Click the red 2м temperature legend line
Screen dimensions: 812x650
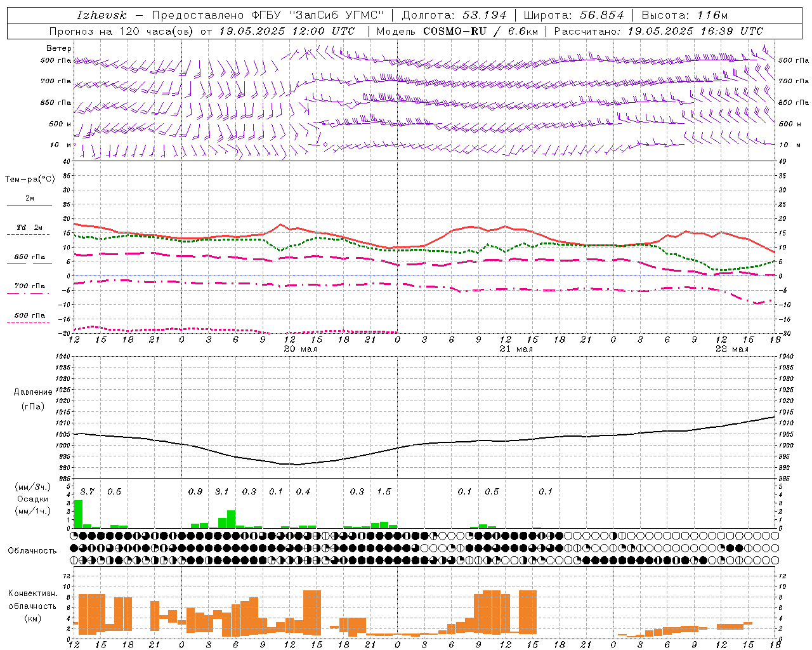click(30, 205)
